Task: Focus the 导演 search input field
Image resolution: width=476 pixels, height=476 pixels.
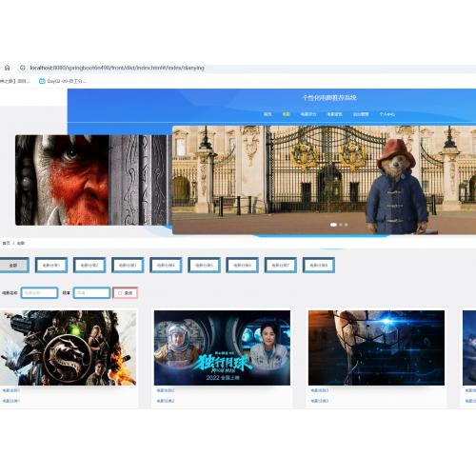Action: [x=91, y=293]
